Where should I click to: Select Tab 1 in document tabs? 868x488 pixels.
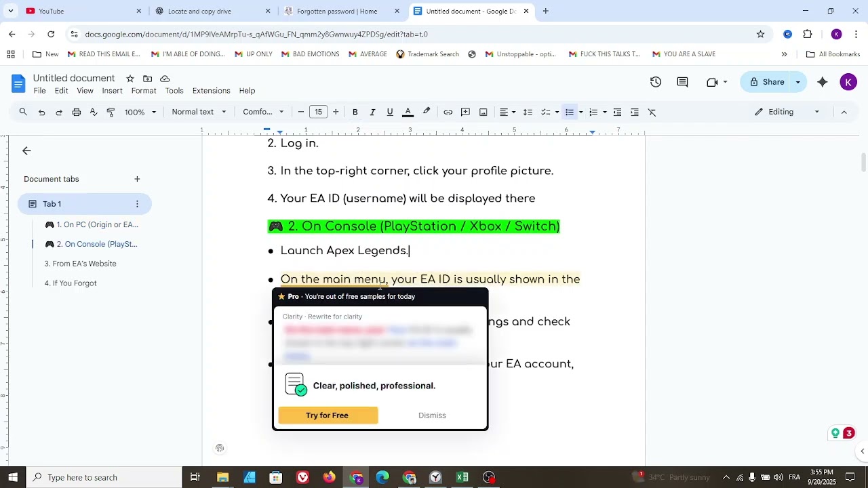[85, 204]
